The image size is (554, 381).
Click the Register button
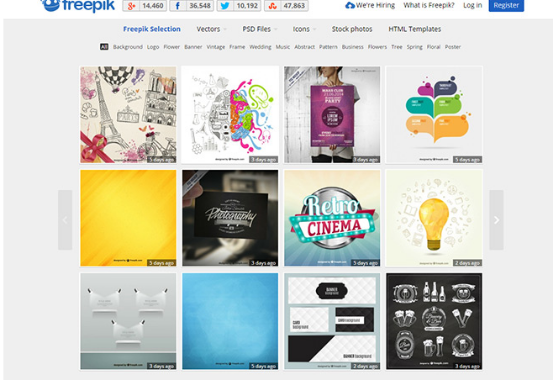pos(506,5)
